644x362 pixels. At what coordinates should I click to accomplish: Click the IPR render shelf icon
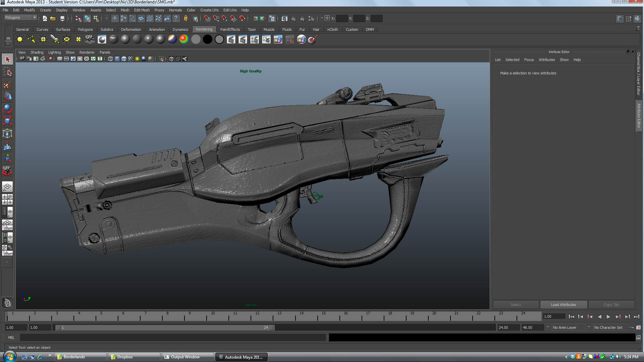[x=243, y=40]
